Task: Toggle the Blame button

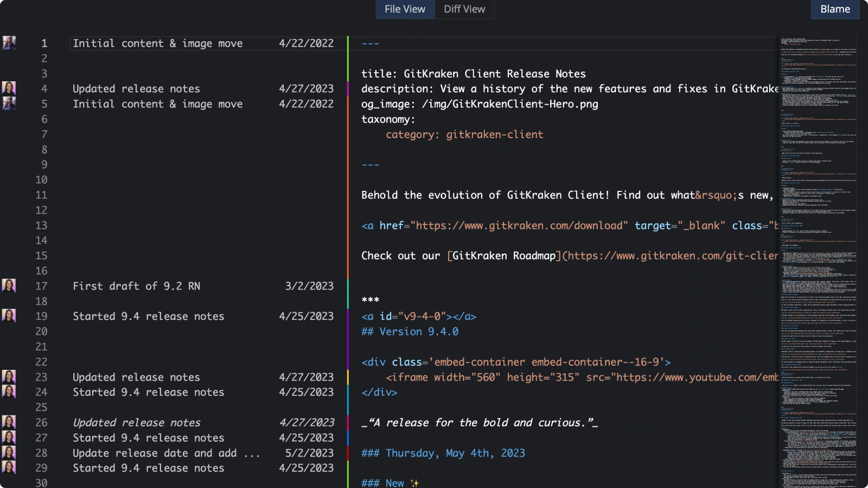Action: tap(835, 9)
